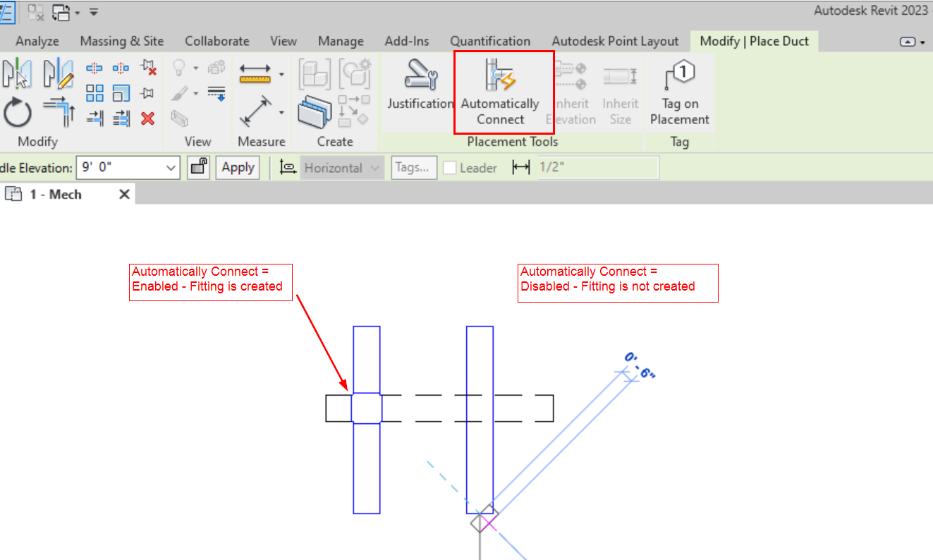Activate the Array tool
The image size is (933, 560).
click(94, 93)
